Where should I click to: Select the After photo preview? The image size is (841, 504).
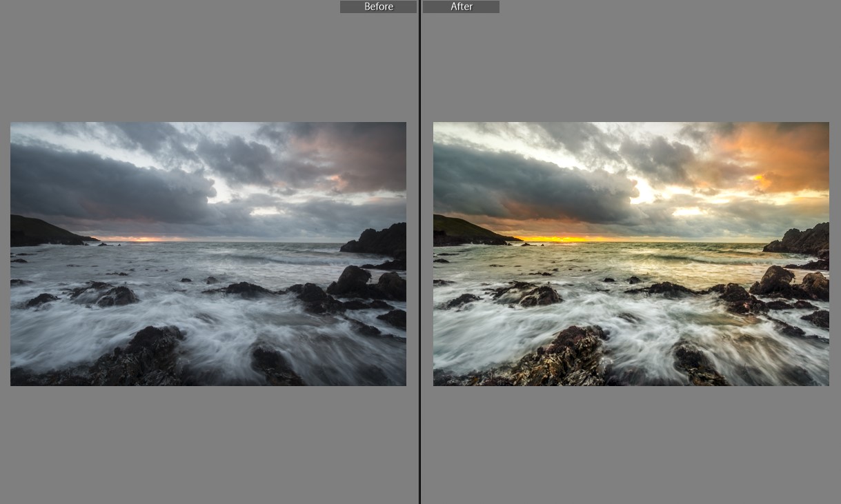pos(631,254)
